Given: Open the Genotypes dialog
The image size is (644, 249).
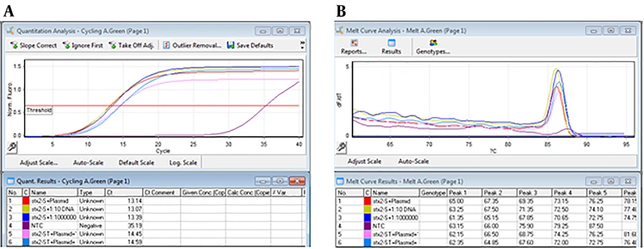Looking at the screenshot, I should pos(433,47).
